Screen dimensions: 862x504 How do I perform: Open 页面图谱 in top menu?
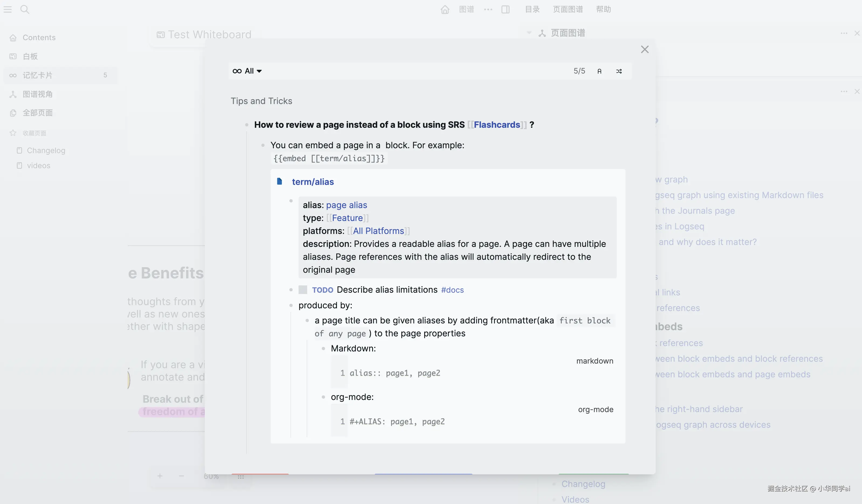568,9
